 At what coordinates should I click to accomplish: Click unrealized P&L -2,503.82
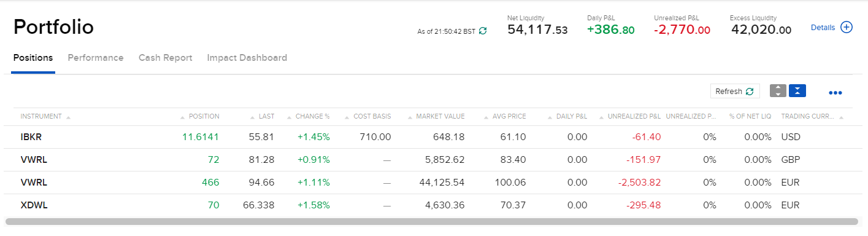(639, 183)
